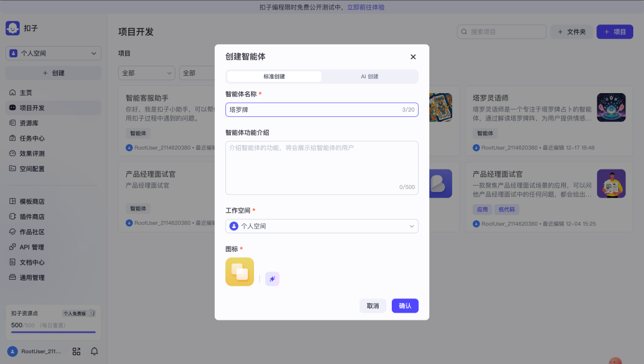Click the 模板商店 icon
The height and width of the screenshot is (364, 644).
(x=13, y=201)
